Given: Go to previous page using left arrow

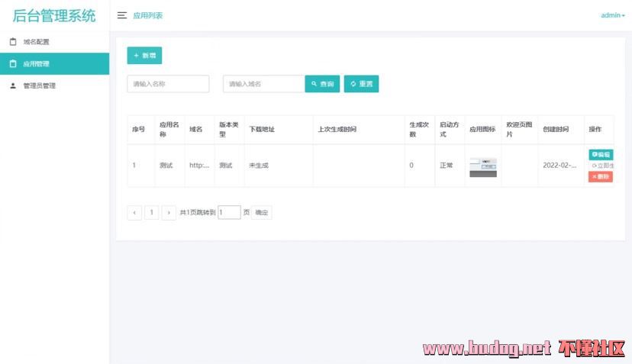Looking at the screenshot, I should 134,213.
